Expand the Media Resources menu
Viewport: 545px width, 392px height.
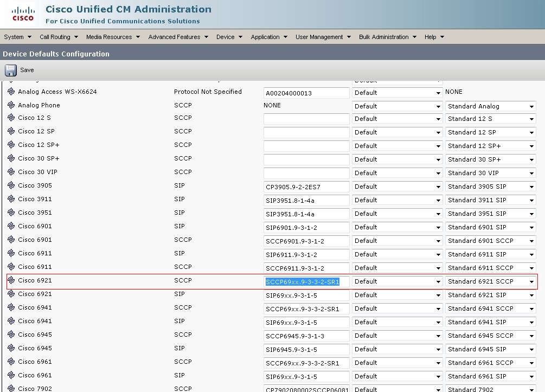coord(113,37)
